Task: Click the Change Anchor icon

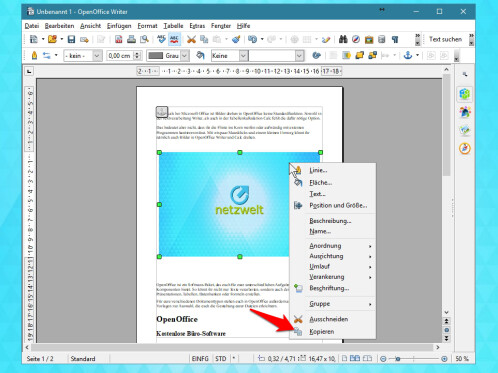Action: point(408,55)
